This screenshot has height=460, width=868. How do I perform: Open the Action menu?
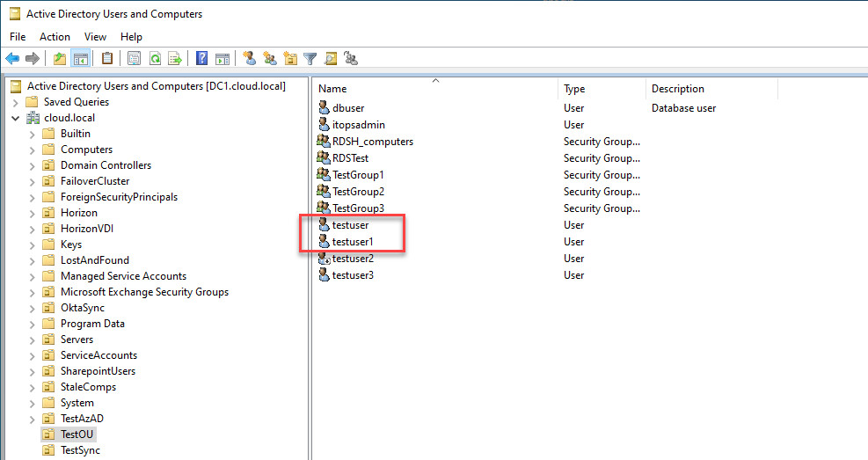55,37
